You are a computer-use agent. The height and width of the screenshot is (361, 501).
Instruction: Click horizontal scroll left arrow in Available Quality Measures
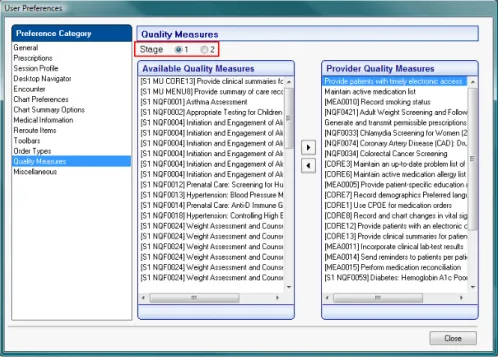click(144, 298)
